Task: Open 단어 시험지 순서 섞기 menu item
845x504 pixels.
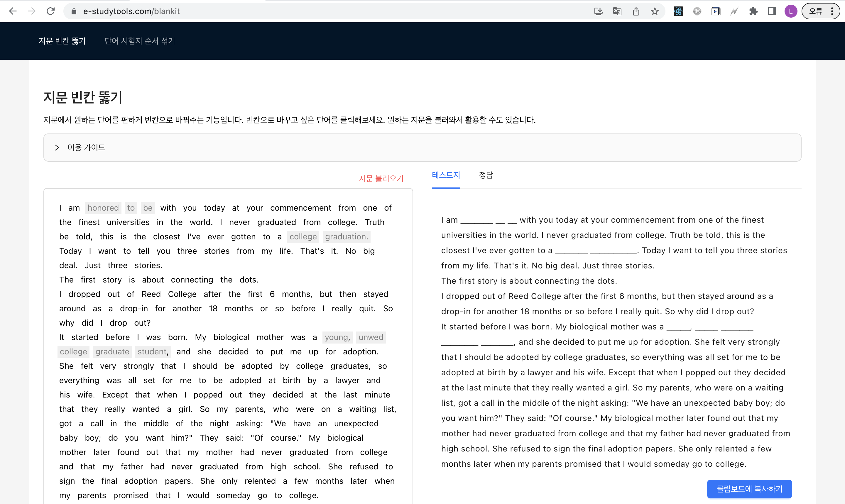Action: (140, 41)
